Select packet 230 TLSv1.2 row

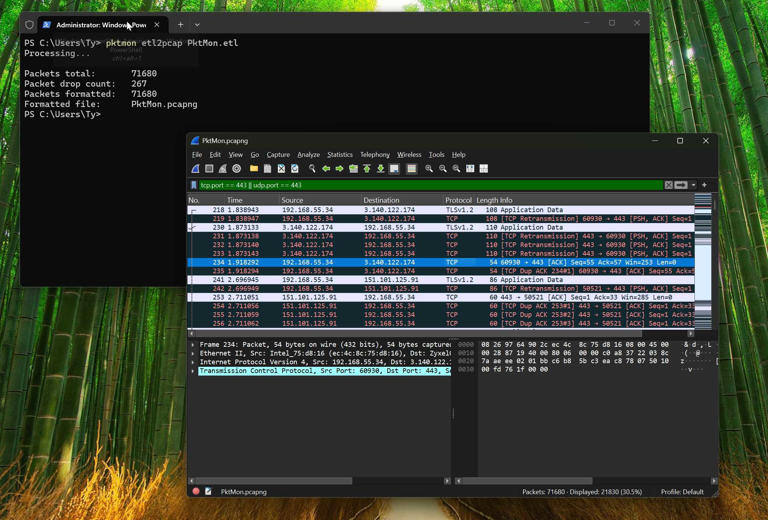[441, 227]
